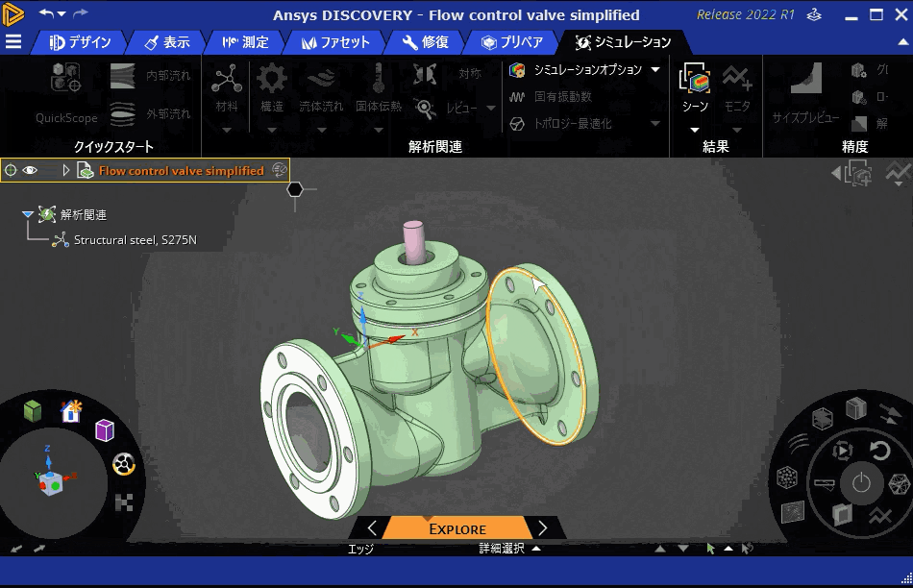Image resolution: width=913 pixels, height=588 pixels.
Task: Click the green select cursor icon in status bar
Action: [710, 548]
